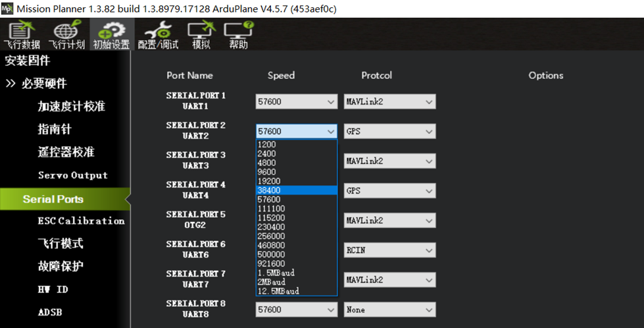Select Servo Output in sidebar

tap(72, 175)
